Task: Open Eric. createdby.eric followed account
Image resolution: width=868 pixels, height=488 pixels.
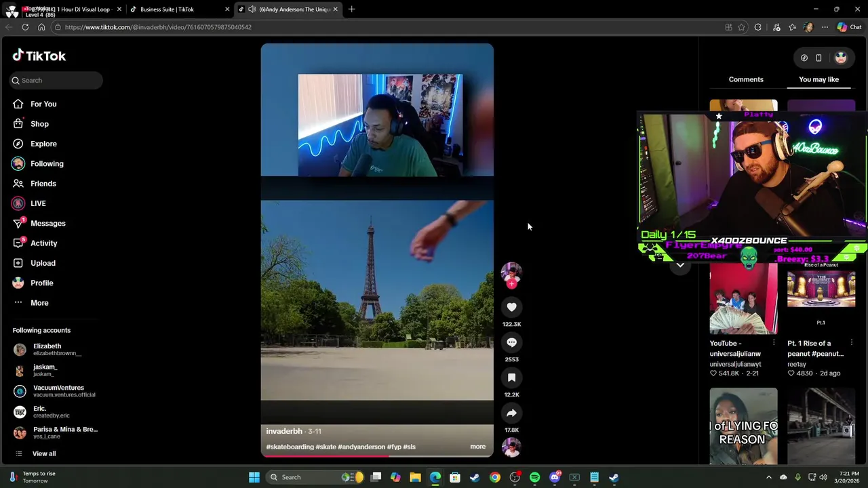Action: pos(57,412)
